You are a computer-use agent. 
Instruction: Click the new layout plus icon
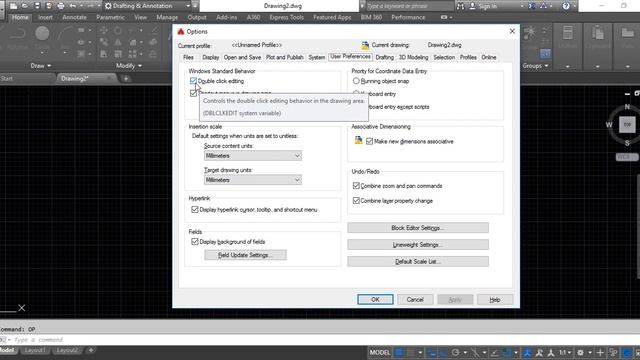91,350
